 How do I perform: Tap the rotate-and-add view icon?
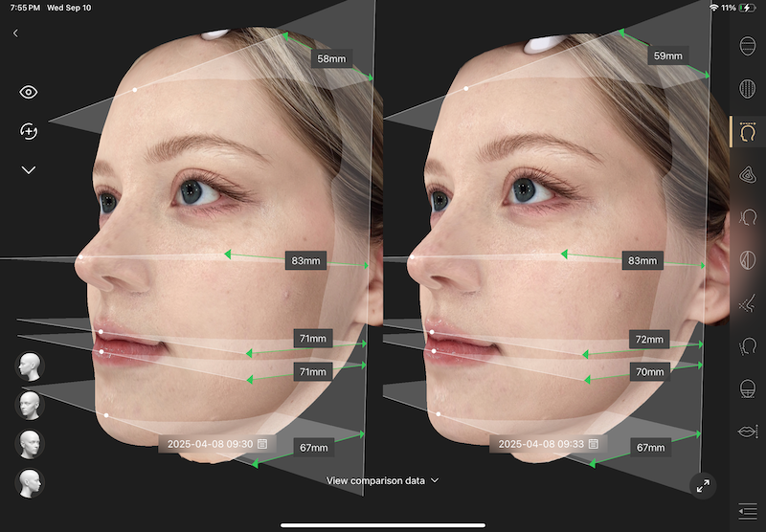pos(29,131)
